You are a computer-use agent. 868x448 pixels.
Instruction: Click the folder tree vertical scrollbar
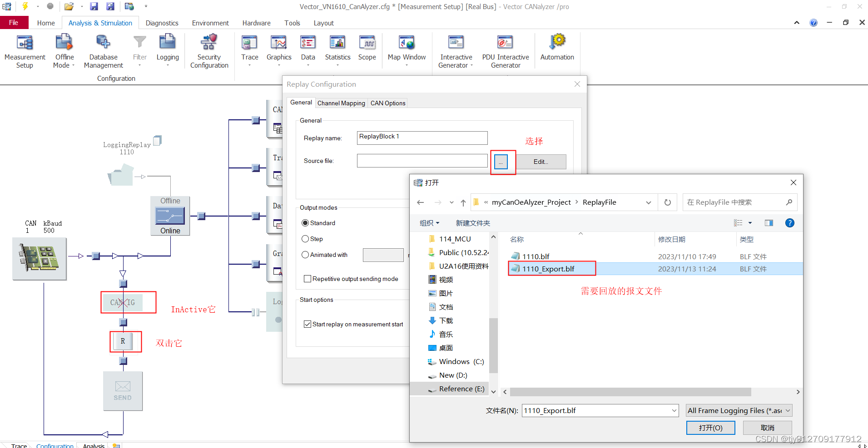click(493, 345)
